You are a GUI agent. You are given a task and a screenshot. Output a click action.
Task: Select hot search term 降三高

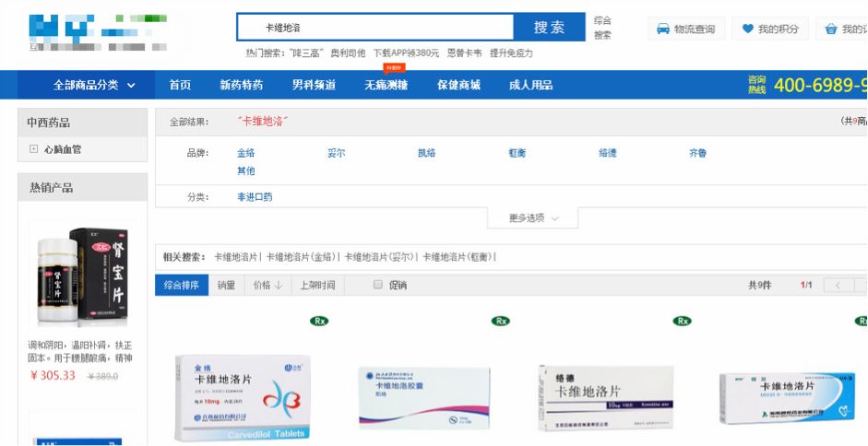pyautogui.click(x=308, y=53)
